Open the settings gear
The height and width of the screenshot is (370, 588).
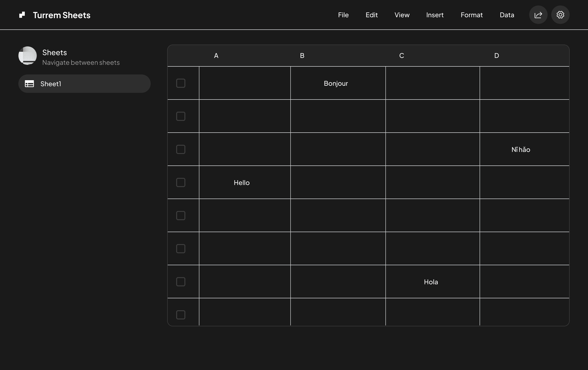click(x=560, y=15)
